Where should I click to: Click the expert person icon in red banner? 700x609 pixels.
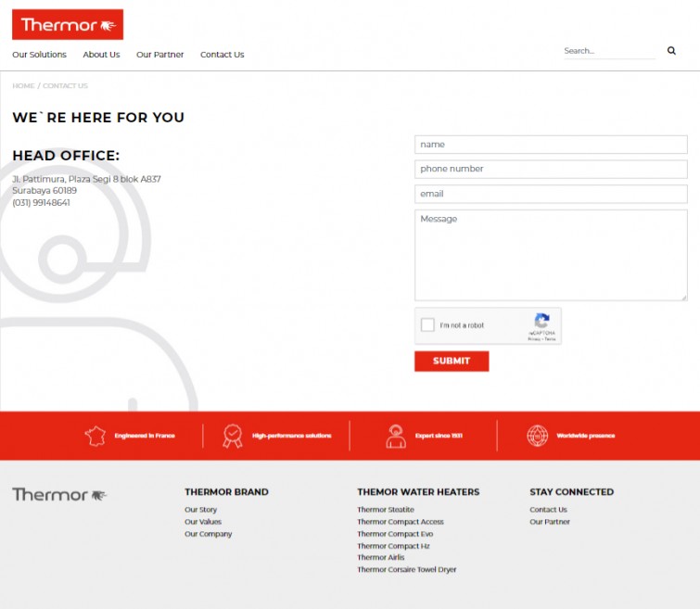coord(396,437)
